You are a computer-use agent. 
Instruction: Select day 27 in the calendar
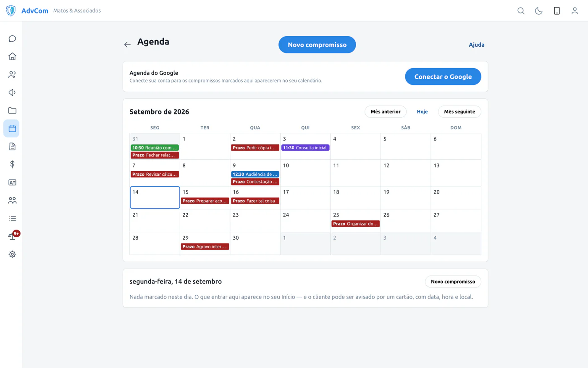coord(456,220)
